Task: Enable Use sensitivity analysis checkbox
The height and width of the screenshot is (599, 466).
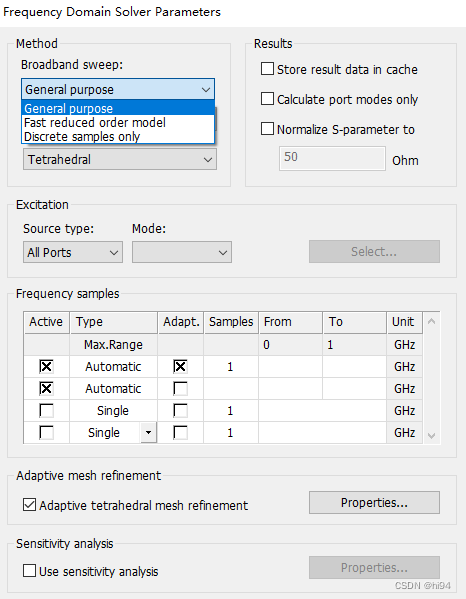Action: coord(29,571)
